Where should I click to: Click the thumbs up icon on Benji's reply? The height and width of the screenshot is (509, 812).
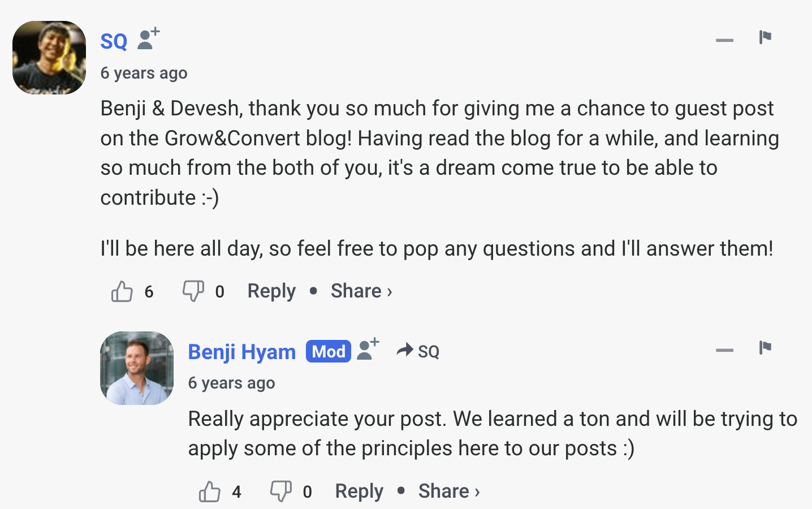coord(210,491)
